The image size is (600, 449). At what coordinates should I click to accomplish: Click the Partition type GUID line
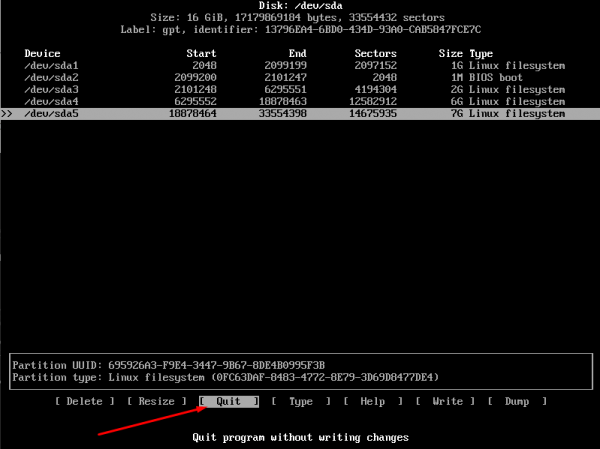(x=225, y=377)
